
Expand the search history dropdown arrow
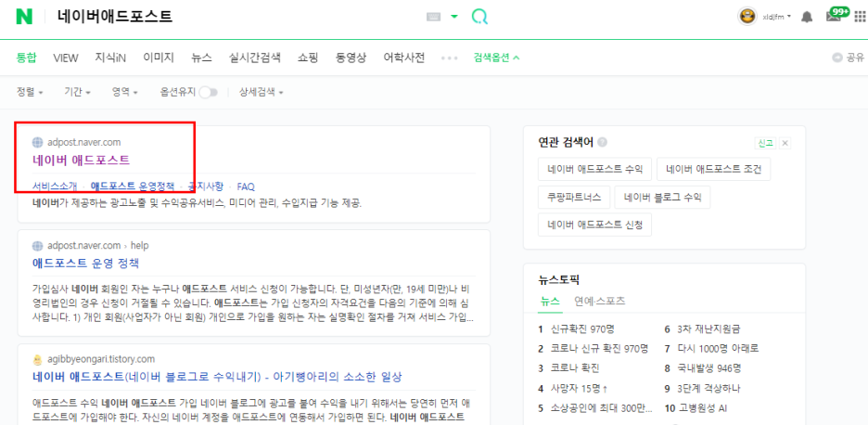(x=454, y=17)
